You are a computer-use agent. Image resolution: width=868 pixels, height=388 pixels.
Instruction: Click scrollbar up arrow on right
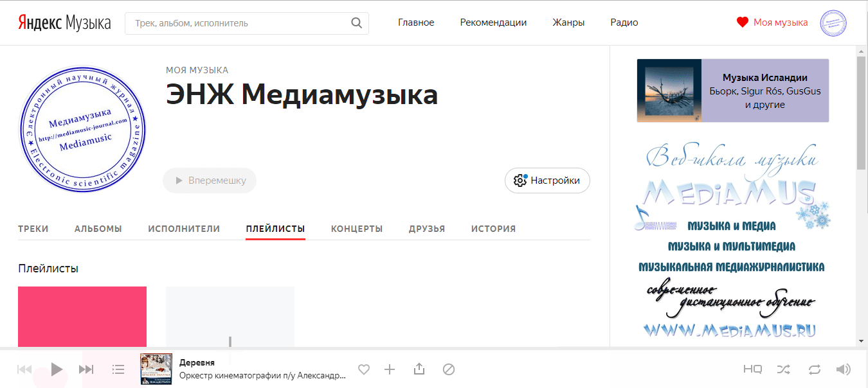click(x=862, y=51)
